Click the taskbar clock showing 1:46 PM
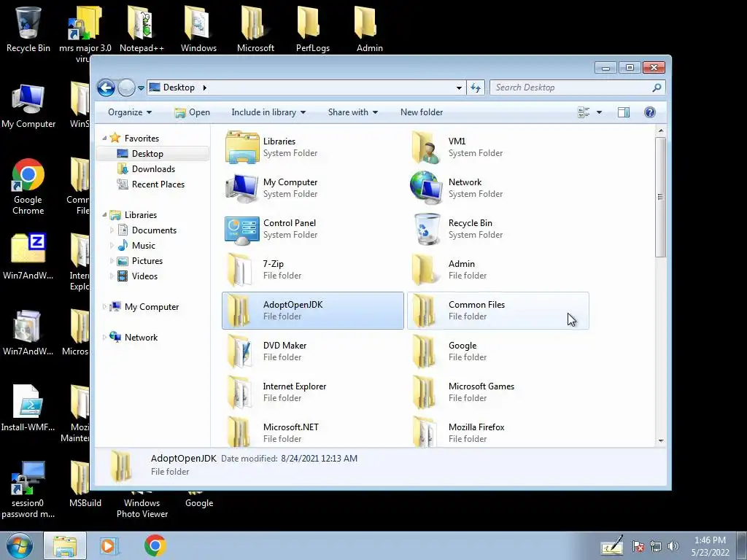 [x=710, y=546]
